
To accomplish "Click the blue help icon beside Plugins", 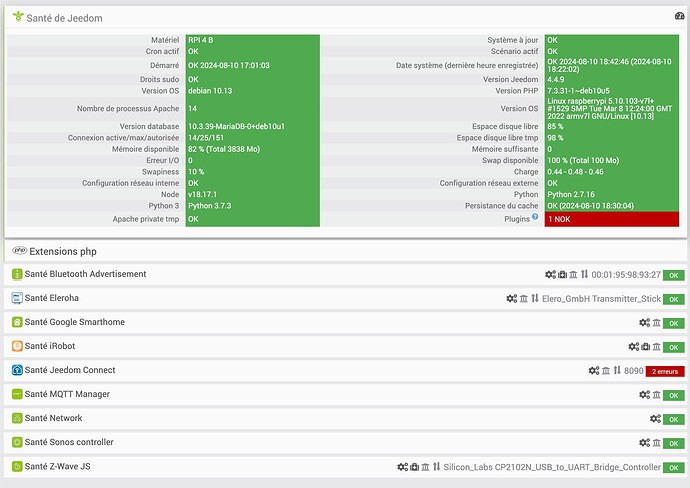I will [x=535, y=216].
